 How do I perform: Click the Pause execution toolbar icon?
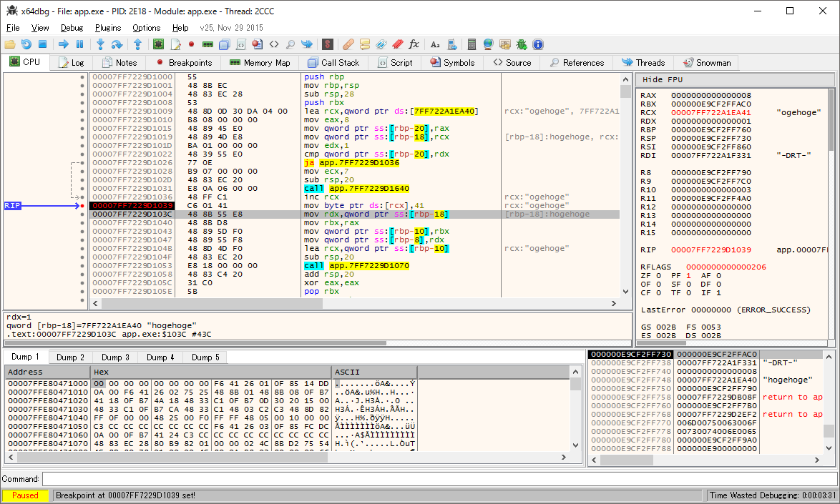[x=80, y=44]
